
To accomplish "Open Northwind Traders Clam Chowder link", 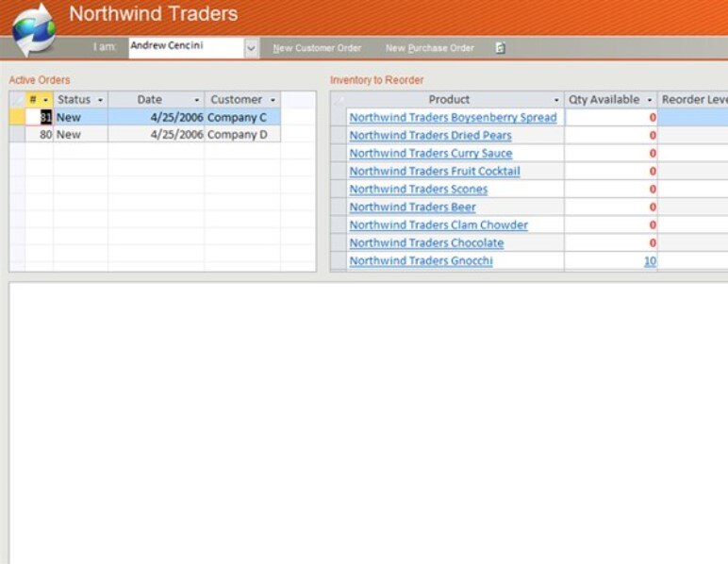I will point(438,225).
